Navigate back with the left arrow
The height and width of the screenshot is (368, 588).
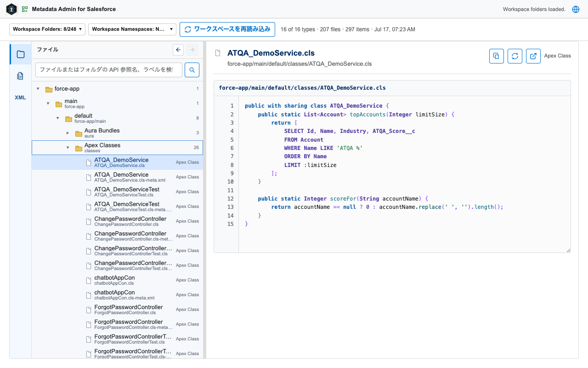(x=179, y=50)
